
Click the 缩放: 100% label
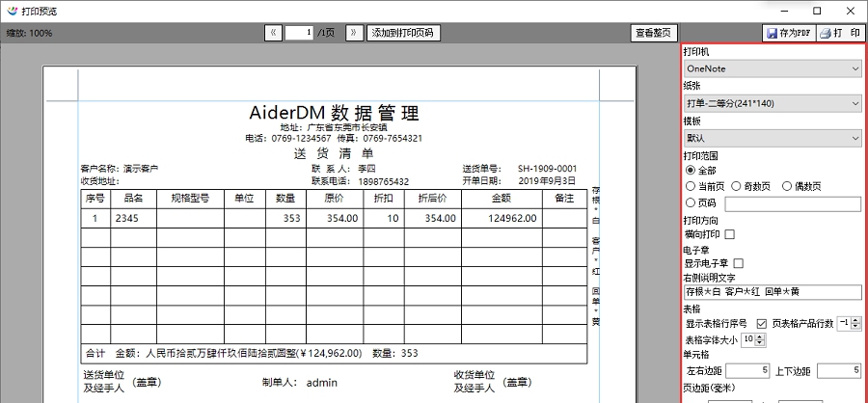click(29, 33)
